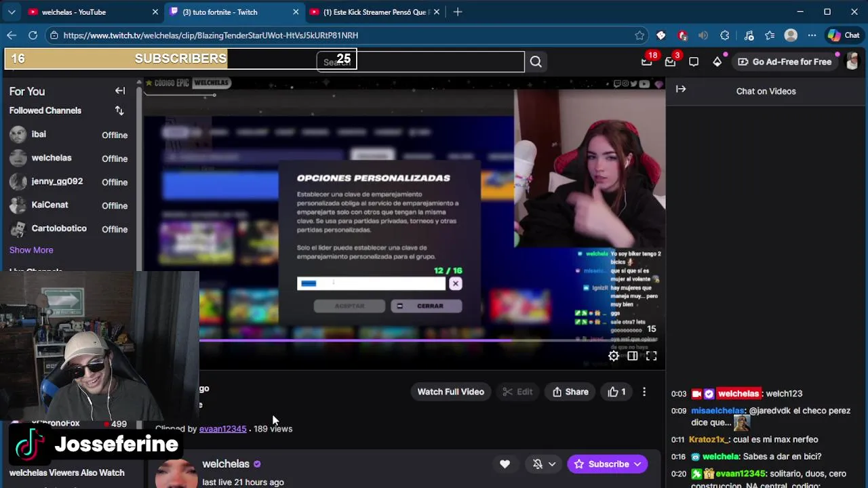
Task: Click the white B extension icon in the toolbar
Action: (661, 35)
